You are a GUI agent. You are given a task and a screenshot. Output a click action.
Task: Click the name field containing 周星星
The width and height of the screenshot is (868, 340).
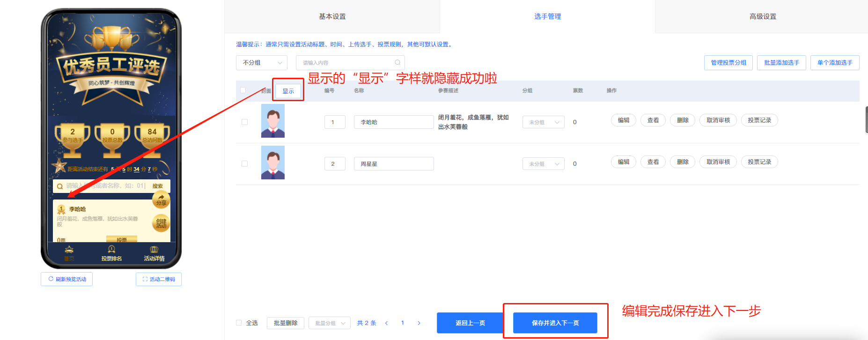point(393,164)
